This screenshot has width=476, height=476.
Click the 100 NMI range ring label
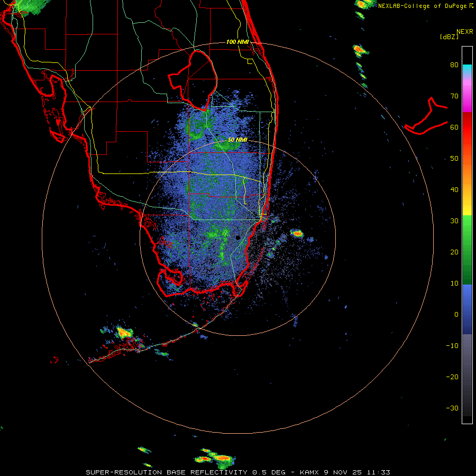(237, 42)
